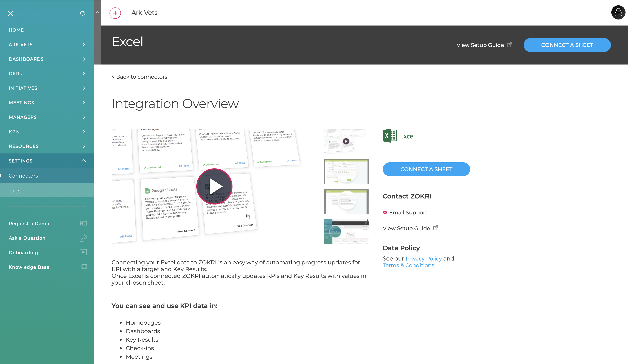Expand the MANAGERS menu chevron
The image size is (628, 364).
(x=84, y=117)
